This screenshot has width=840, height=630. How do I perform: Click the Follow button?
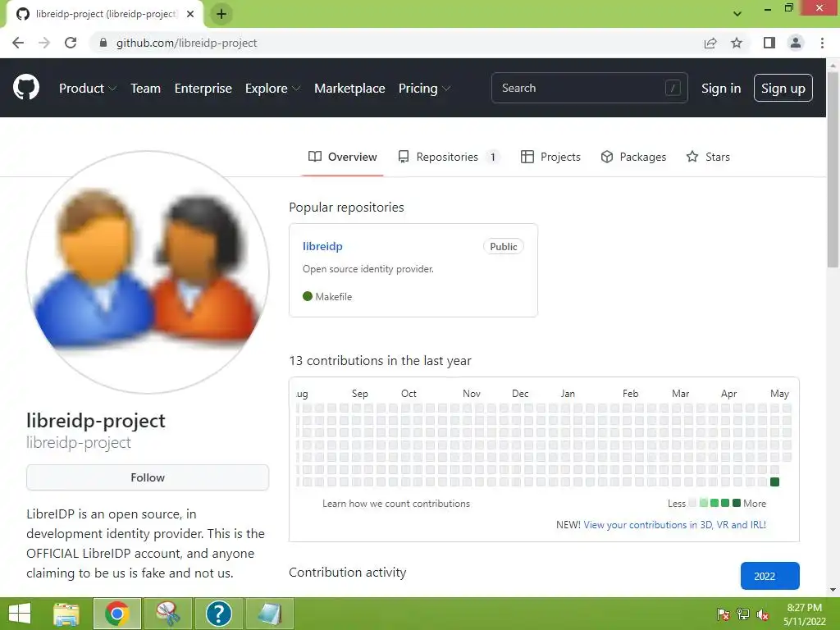(148, 477)
